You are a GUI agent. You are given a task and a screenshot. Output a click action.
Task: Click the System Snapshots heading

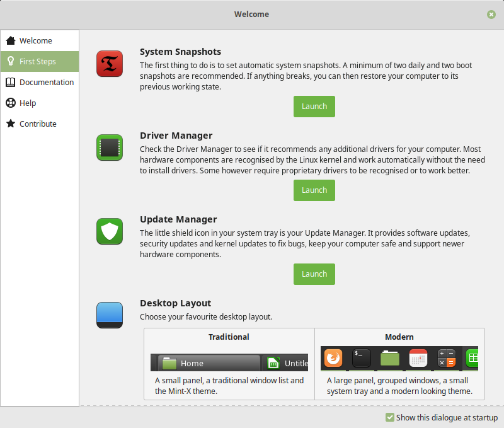click(180, 52)
